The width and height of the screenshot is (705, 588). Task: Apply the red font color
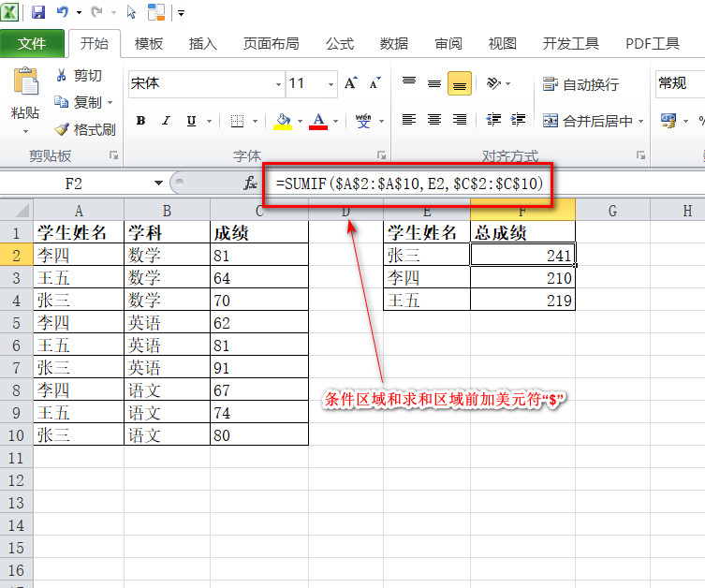coord(318,122)
